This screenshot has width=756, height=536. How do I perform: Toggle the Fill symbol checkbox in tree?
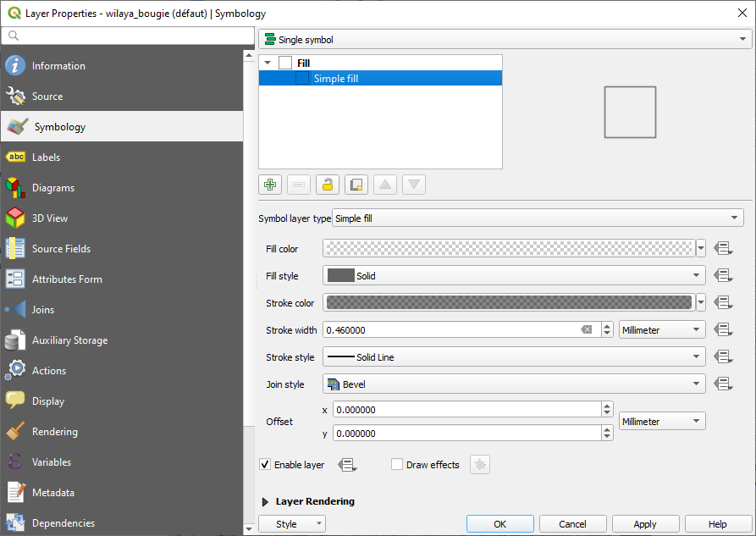[285, 63]
